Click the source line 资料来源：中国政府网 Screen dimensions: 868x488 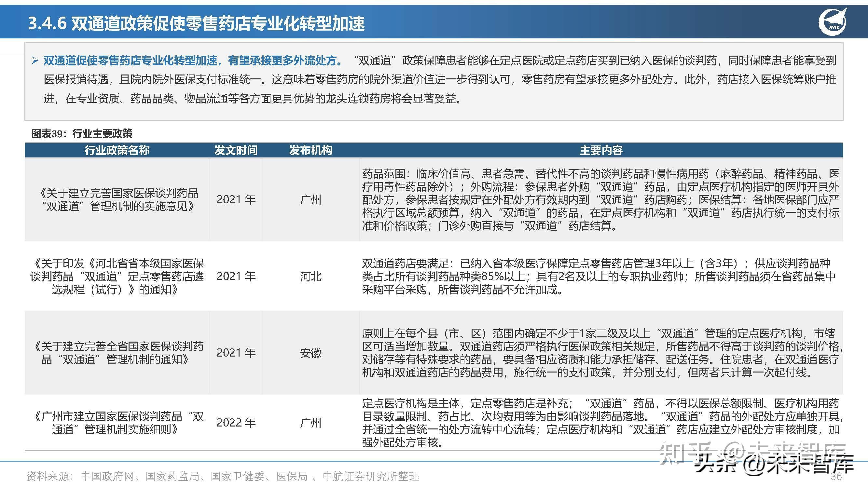[x=223, y=476]
